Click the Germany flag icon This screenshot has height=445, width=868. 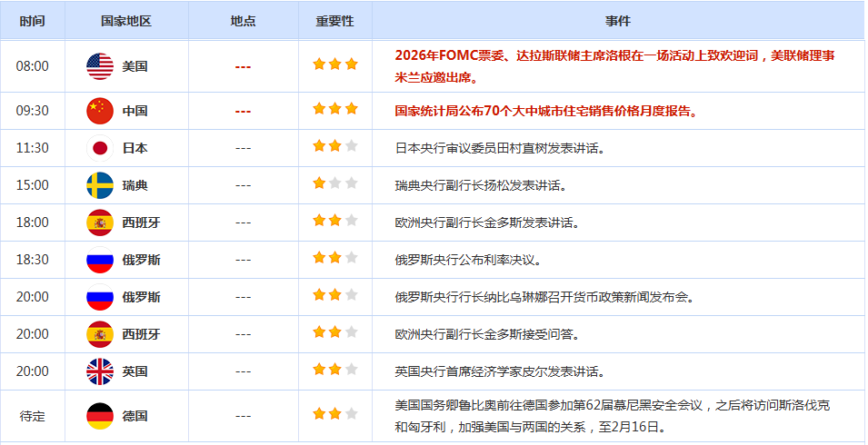(x=99, y=416)
